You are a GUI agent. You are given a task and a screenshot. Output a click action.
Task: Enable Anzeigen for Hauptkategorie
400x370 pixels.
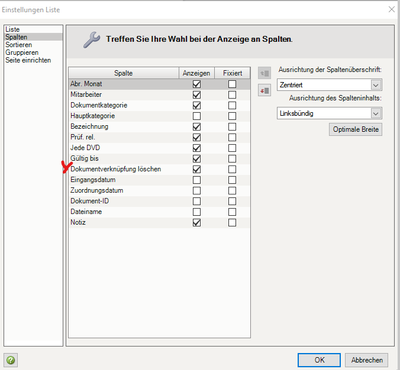(x=197, y=116)
